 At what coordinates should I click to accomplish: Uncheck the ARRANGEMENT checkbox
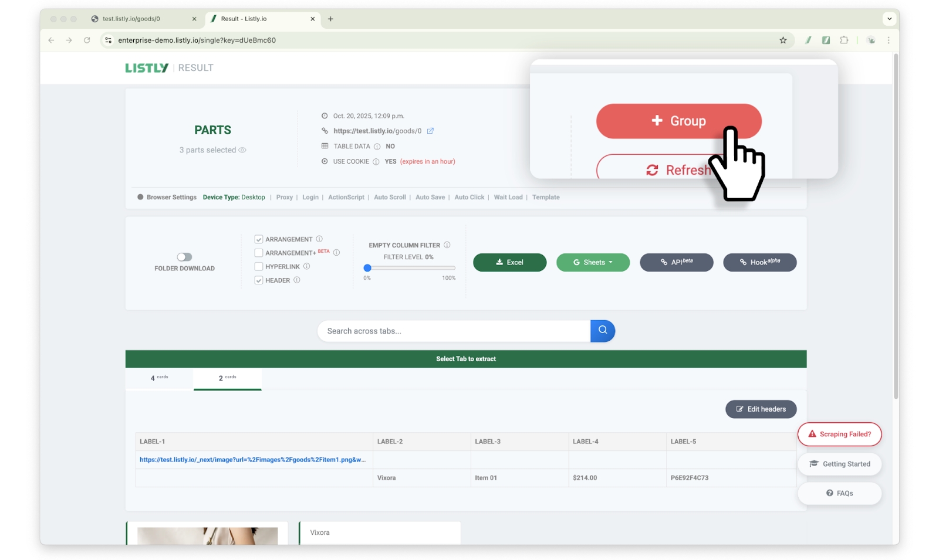pyautogui.click(x=258, y=239)
